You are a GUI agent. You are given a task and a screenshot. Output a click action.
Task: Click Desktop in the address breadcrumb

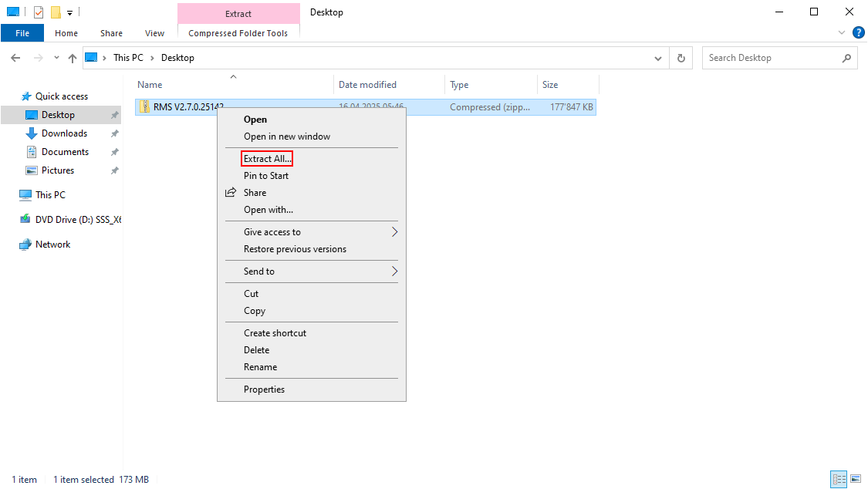(177, 58)
